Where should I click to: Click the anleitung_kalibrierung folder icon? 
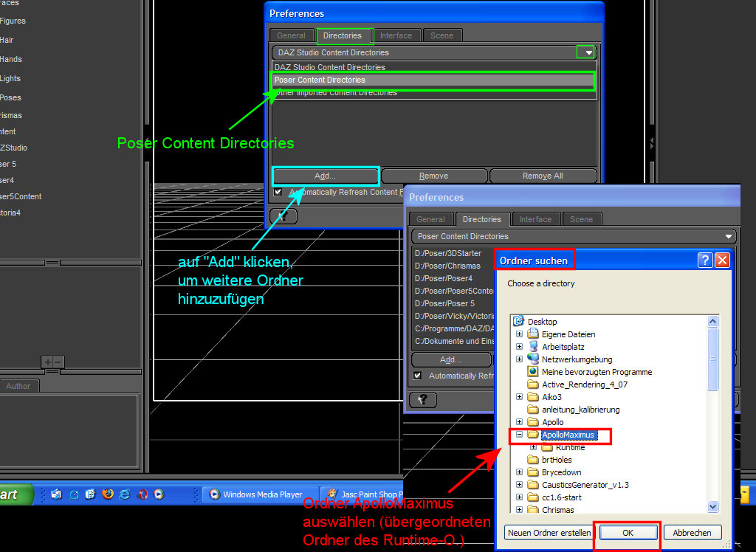pyautogui.click(x=533, y=410)
